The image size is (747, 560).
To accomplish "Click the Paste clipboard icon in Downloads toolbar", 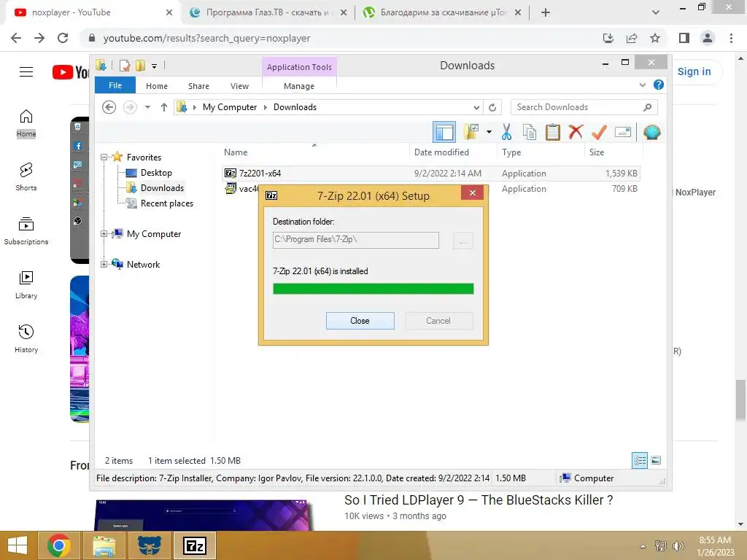I will [553, 132].
